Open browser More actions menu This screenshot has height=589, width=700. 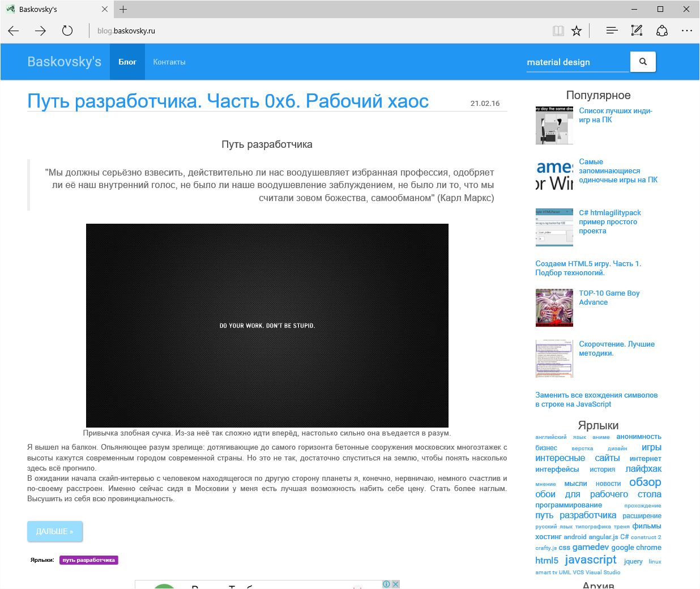687,31
